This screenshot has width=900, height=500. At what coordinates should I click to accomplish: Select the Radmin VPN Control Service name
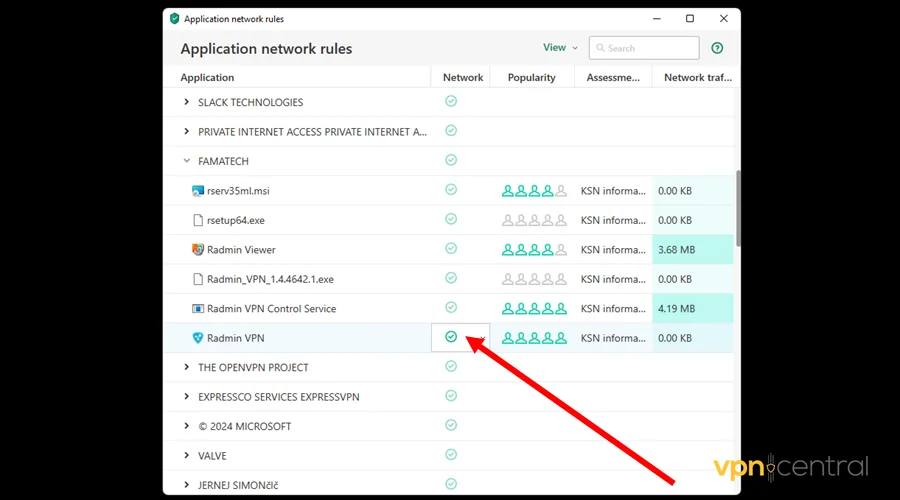click(x=271, y=309)
